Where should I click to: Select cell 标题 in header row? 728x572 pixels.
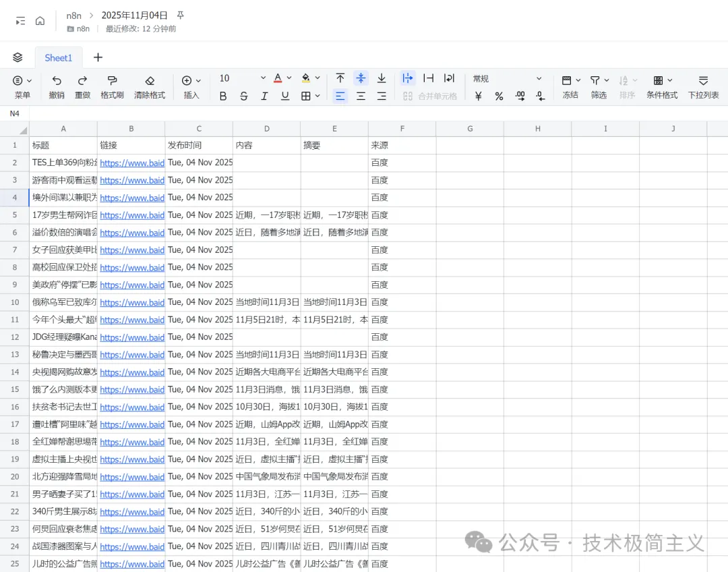click(63, 146)
